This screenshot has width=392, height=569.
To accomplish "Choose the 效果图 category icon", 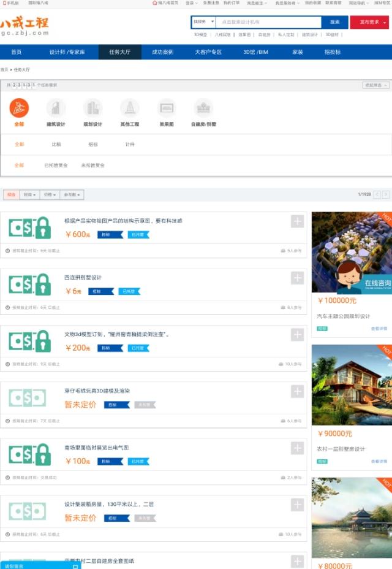I will [x=167, y=108].
